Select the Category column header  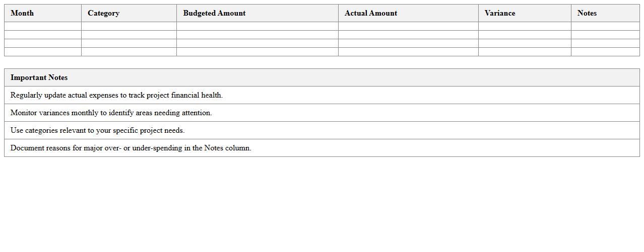point(103,13)
